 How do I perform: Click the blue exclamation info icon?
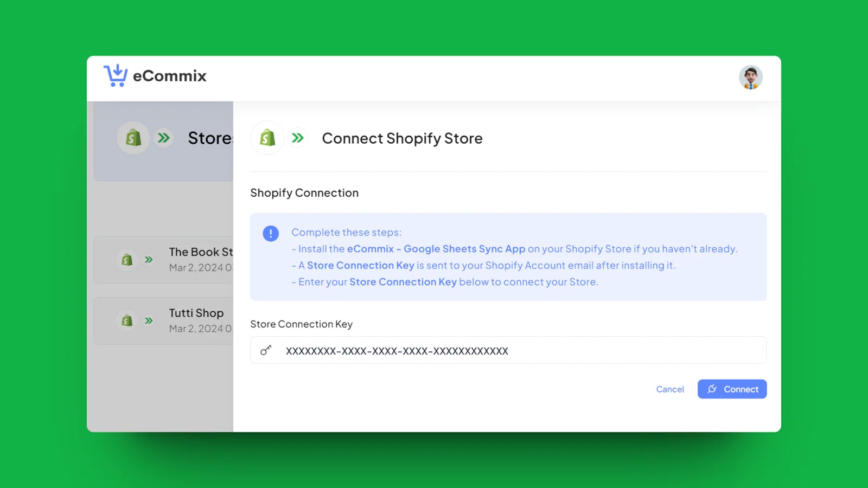271,233
